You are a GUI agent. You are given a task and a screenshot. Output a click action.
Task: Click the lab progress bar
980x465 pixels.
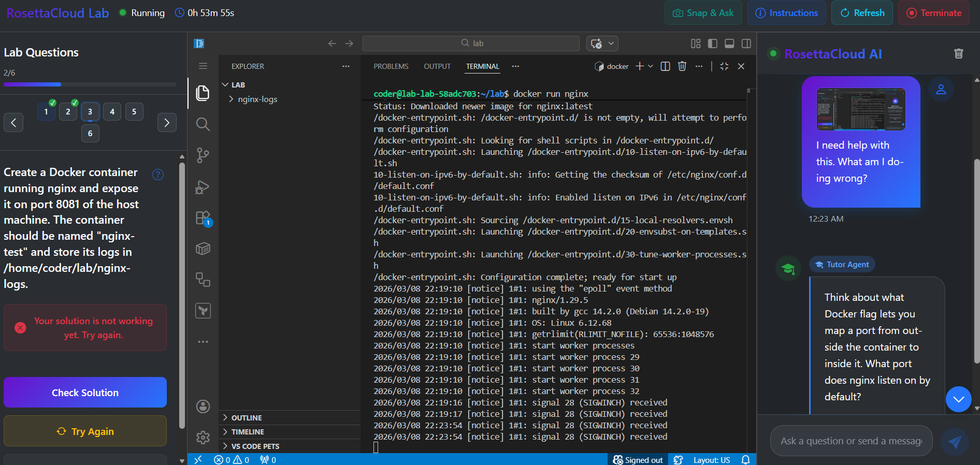pyautogui.click(x=90, y=84)
